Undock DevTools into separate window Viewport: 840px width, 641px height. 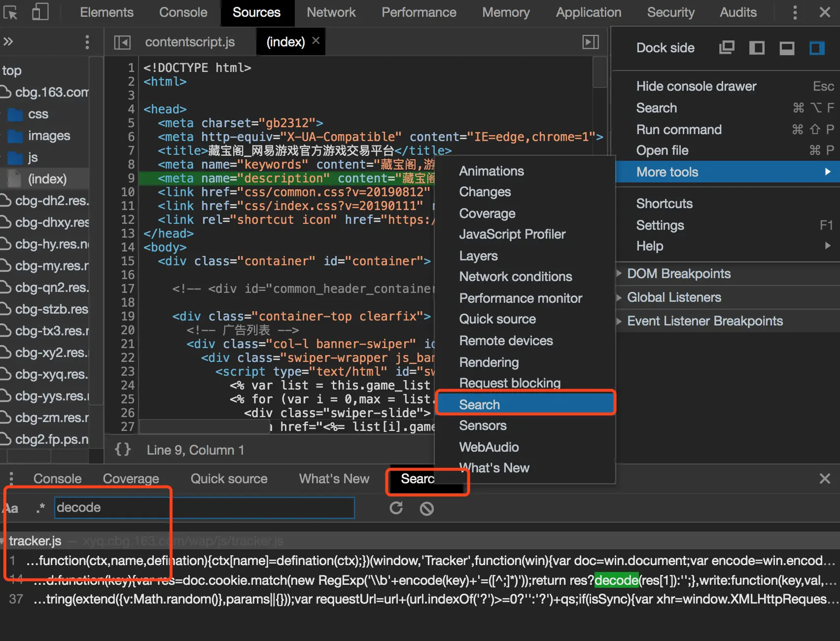pyautogui.click(x=727, y=48)
